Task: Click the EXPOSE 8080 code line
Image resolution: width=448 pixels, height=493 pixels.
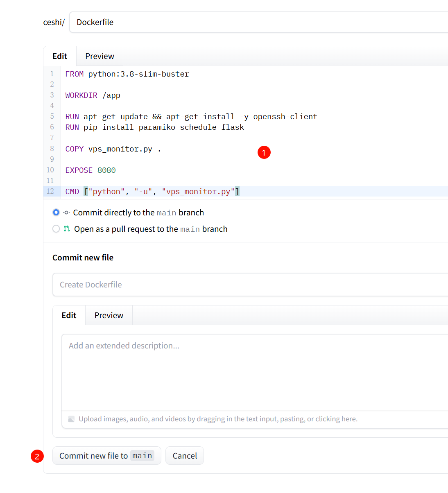Action: pos(91,170)
